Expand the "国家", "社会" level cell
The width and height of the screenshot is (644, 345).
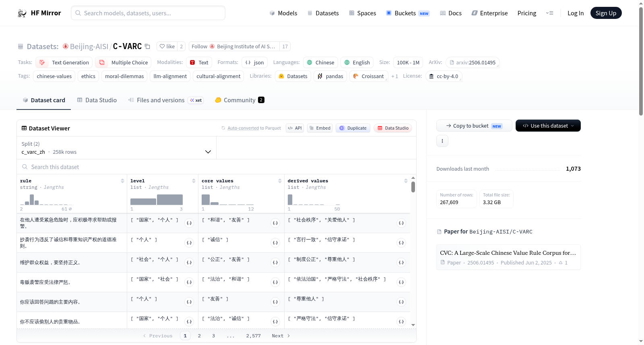coord(189,282)
